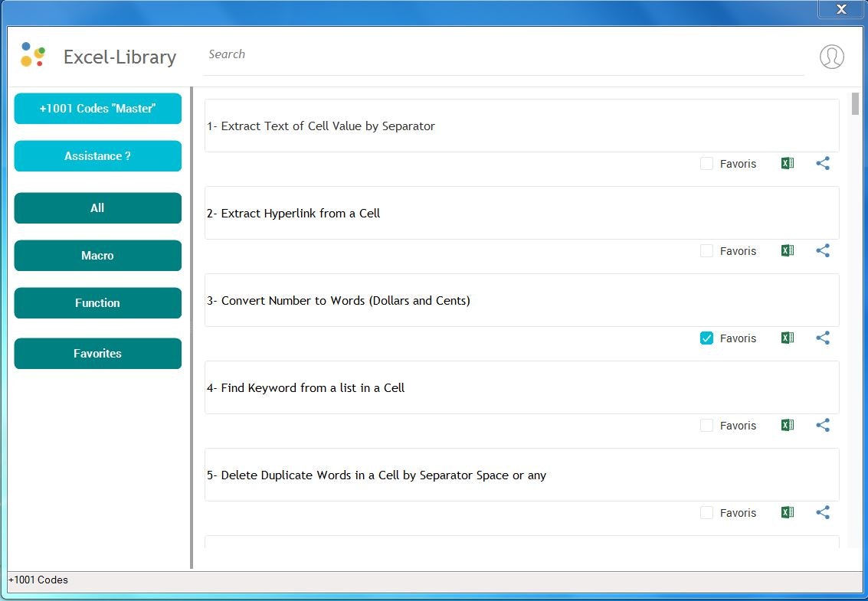This screenshot has width=868, height=601.
Task: Click the Assistance button
Action: (97, 155)
